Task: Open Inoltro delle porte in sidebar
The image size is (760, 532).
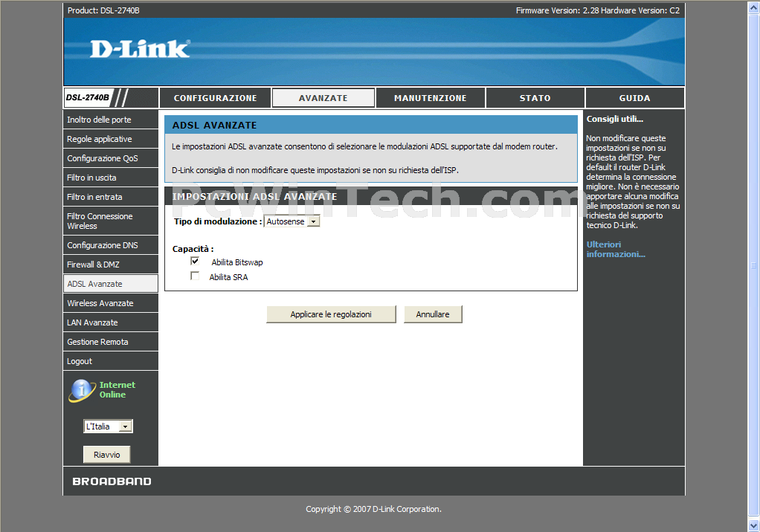Action: pos(111,120)
